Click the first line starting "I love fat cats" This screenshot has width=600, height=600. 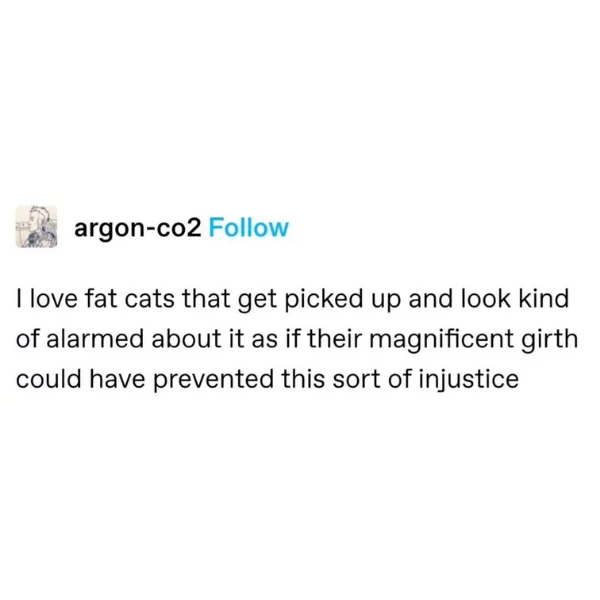point(292,299)
